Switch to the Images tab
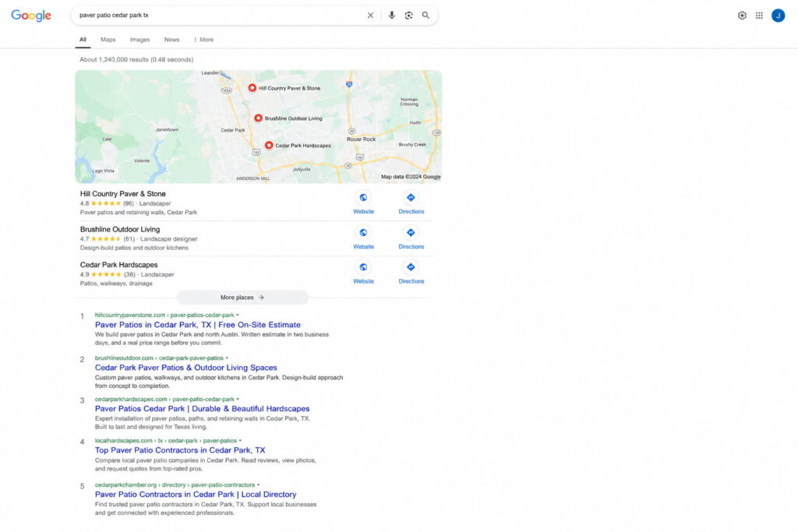The width and height of the screenshot is (798, 532). (x=140, y=39)
